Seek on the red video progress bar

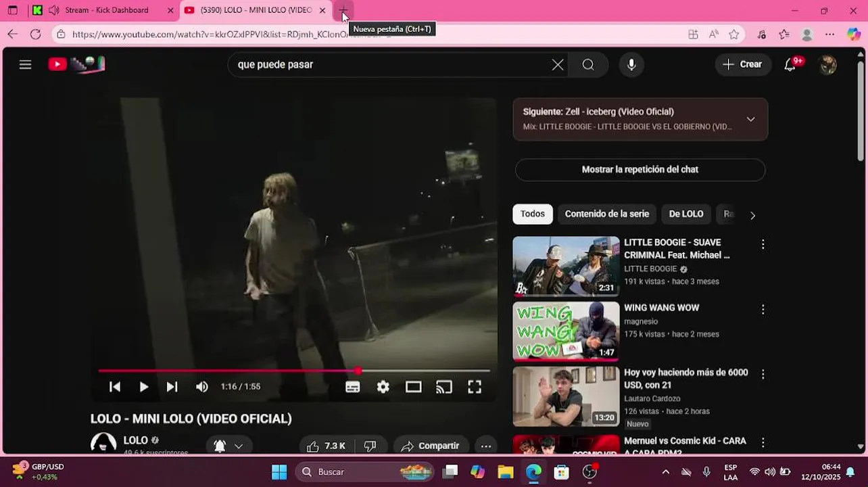[x=294, y=371]
